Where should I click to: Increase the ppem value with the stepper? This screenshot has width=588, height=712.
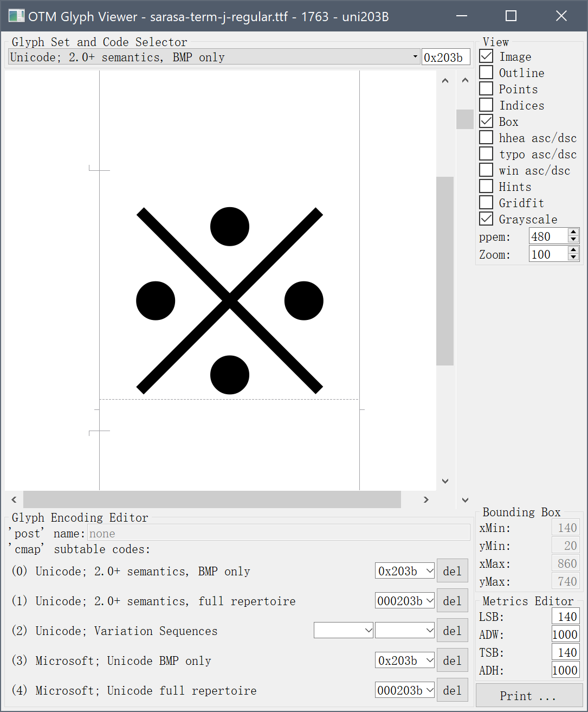573,232
